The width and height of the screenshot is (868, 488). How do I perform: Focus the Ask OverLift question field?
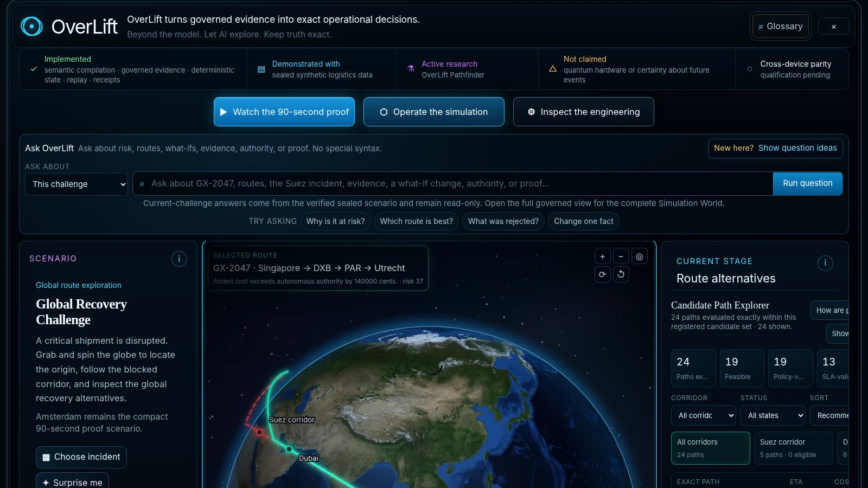pyautogui.click(x=452, y=184)
